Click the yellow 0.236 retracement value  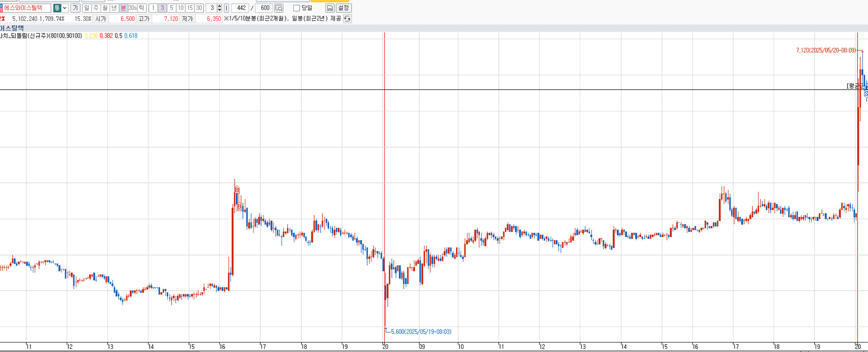[x=91, y=36]
